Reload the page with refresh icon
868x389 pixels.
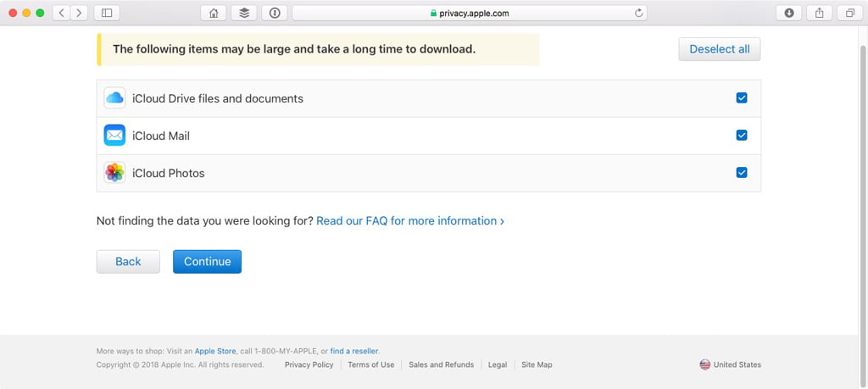(x=639, y=14)
